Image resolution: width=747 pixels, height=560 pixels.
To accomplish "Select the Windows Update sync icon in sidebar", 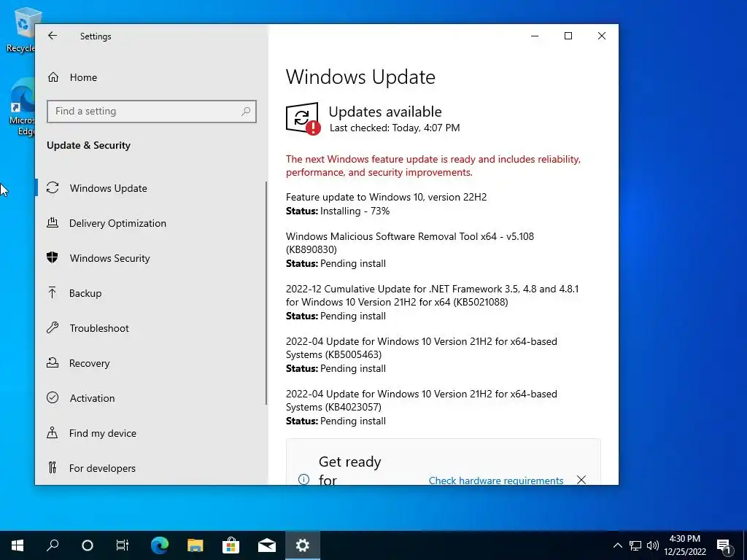I will pyautogui.click(x=53, y=187).
